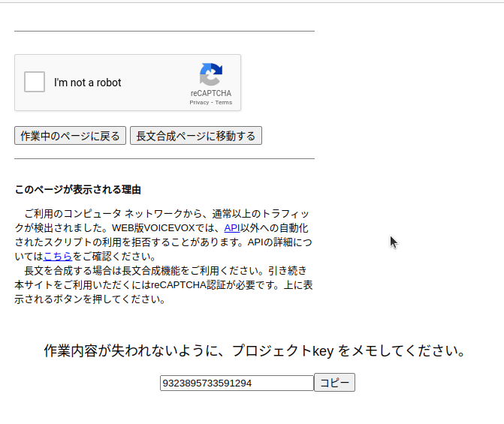Open the reCAPTCHA Terms link
504x424 pixels.
224,102
